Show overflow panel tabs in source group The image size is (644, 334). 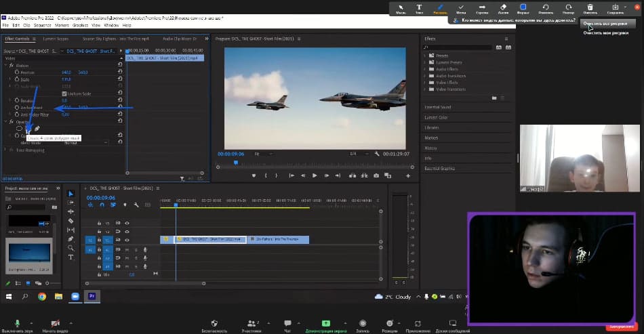pyautogui.click(x=206, y=39)
